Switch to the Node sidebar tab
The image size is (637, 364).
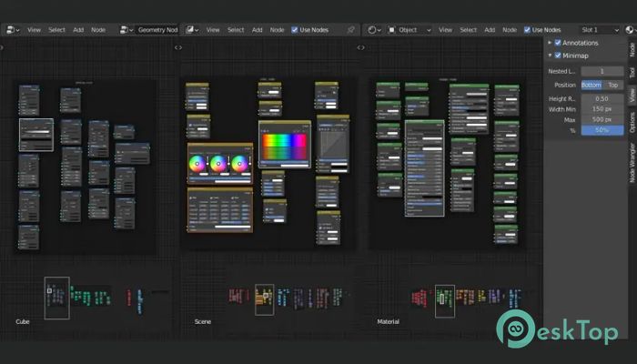pyautogui.click(x=632, y=49)
